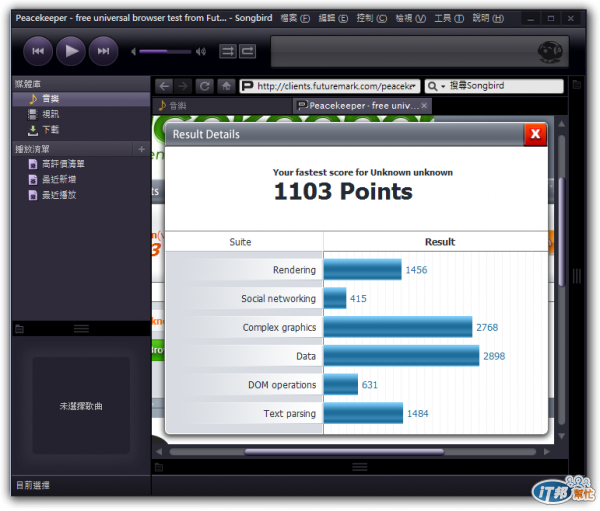Open the 最近播放 playlist

(82, 195)
